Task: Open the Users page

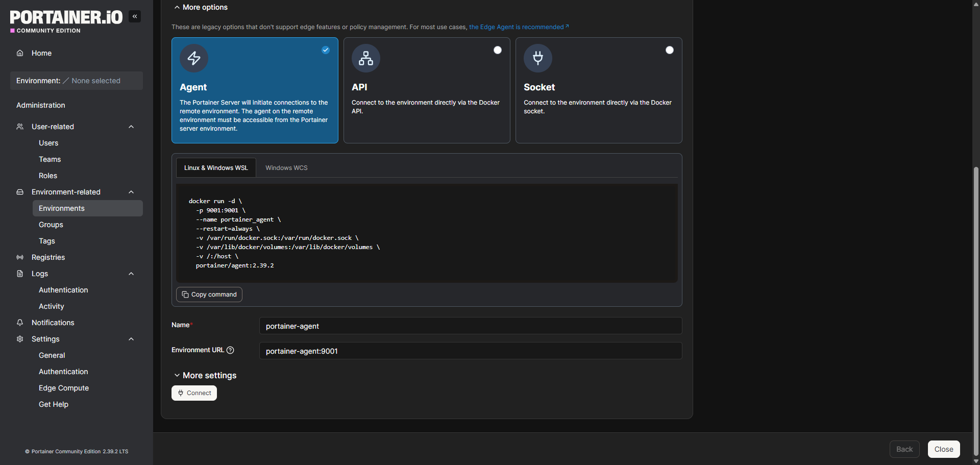Action: (x=48, y=143)
